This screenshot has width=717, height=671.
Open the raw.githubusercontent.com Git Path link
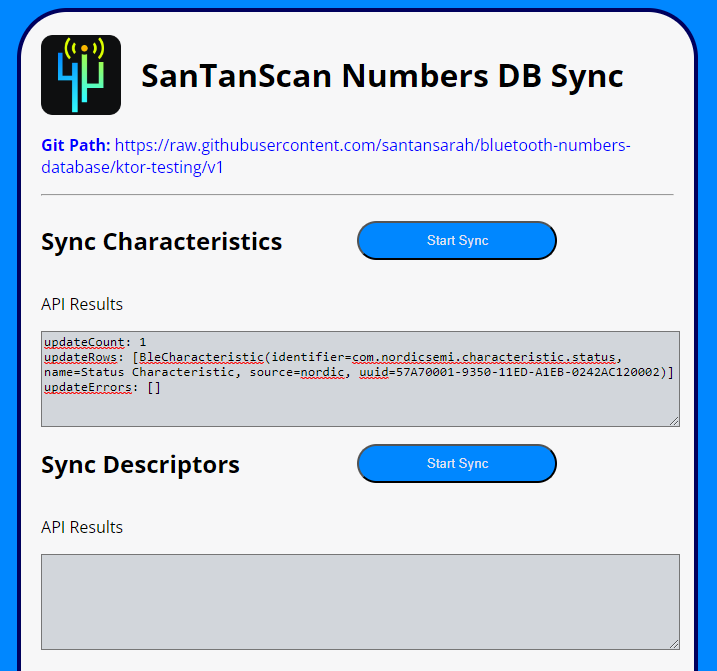tap(336, 156)
